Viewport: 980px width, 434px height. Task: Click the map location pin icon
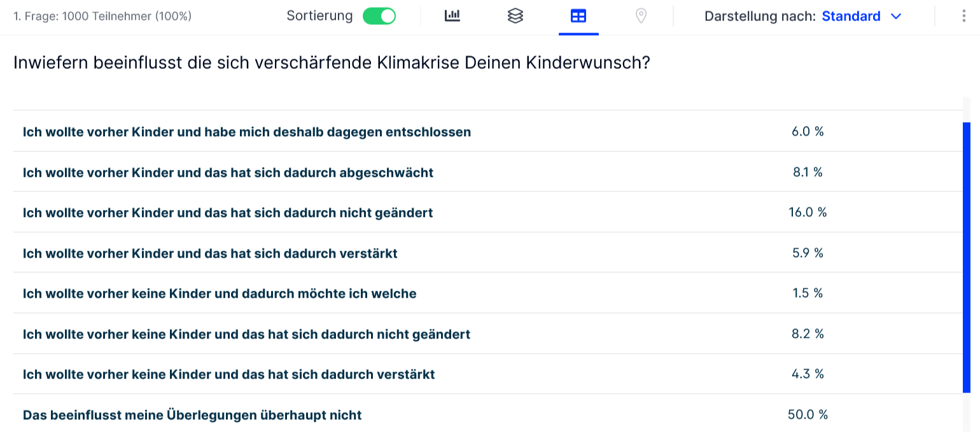pos(641,16)
